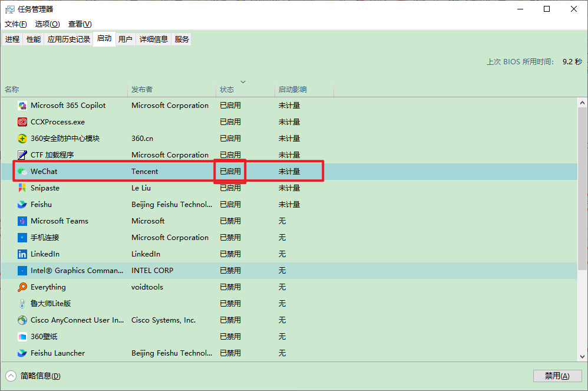The width and height of the screenshot is (588, 391).
Task: Select the Microsoft Teams entry name
Action: pos(60,221)
